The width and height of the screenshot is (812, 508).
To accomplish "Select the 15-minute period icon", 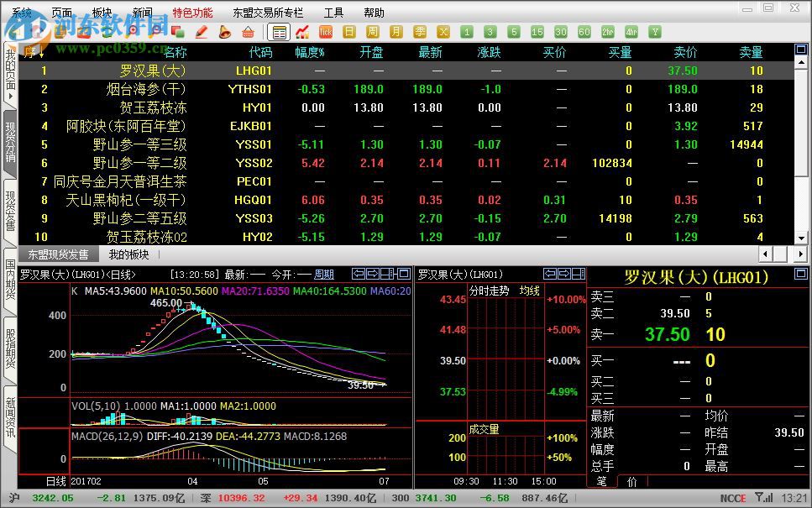I will click(x=537, y=32).
